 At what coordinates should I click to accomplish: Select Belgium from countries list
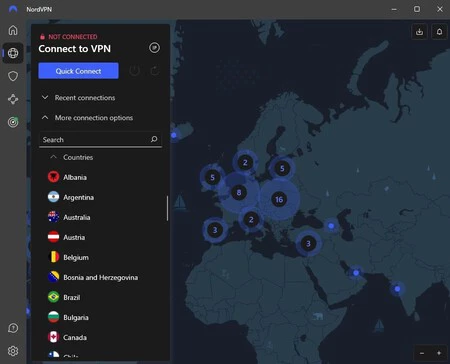click(x=76, y=257)
